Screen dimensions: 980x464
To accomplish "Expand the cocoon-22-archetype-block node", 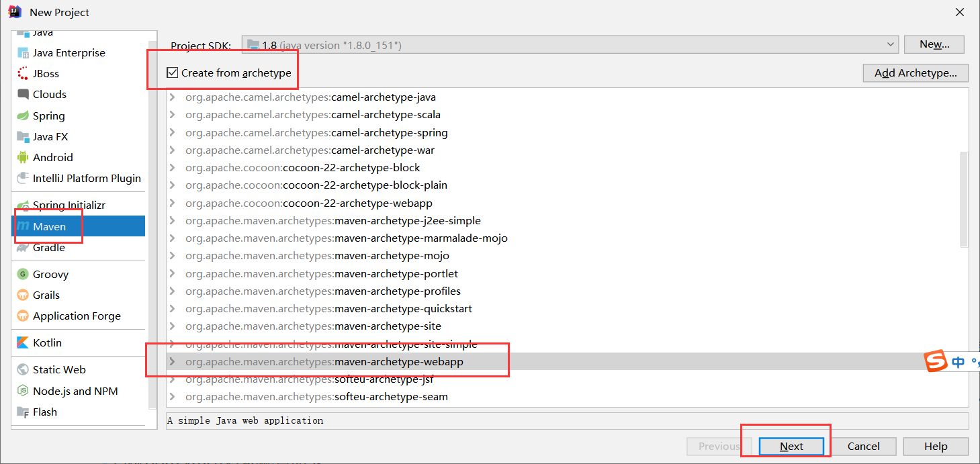I will [173, 168].
